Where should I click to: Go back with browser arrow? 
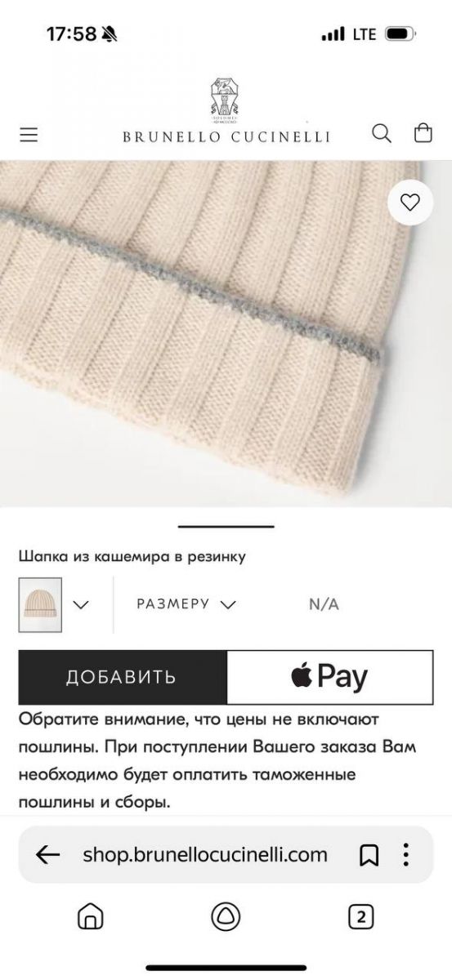(x=48, y=855)
